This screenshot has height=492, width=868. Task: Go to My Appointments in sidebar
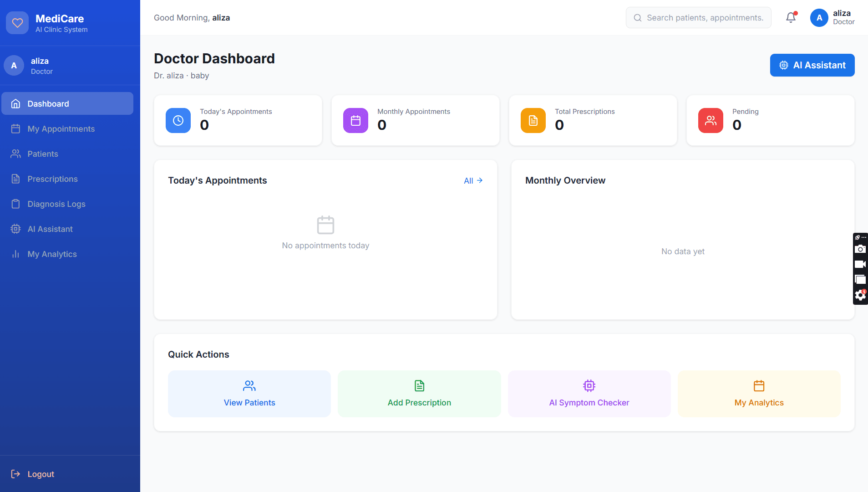coord(67,128)
